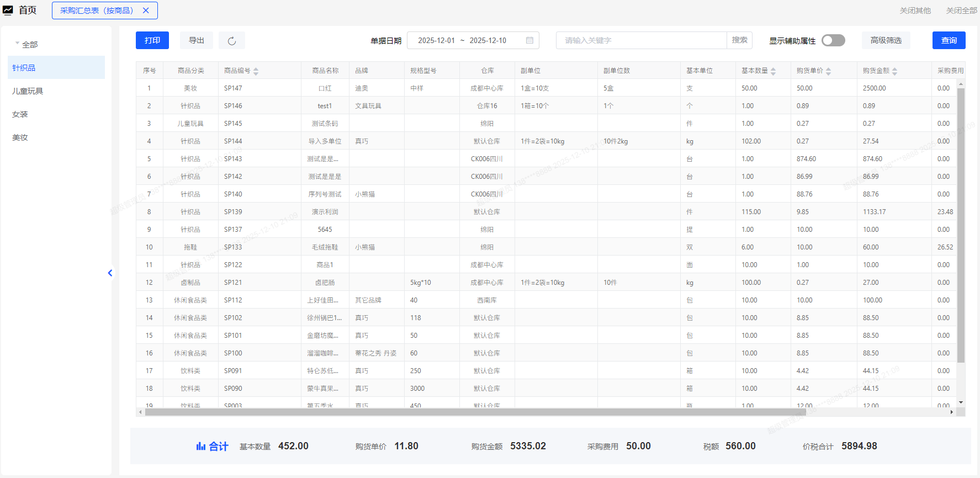This screenshot has width=980, height=478.
Task: Click the horizontal table scrollbar
Action: [x=475, y=412]
